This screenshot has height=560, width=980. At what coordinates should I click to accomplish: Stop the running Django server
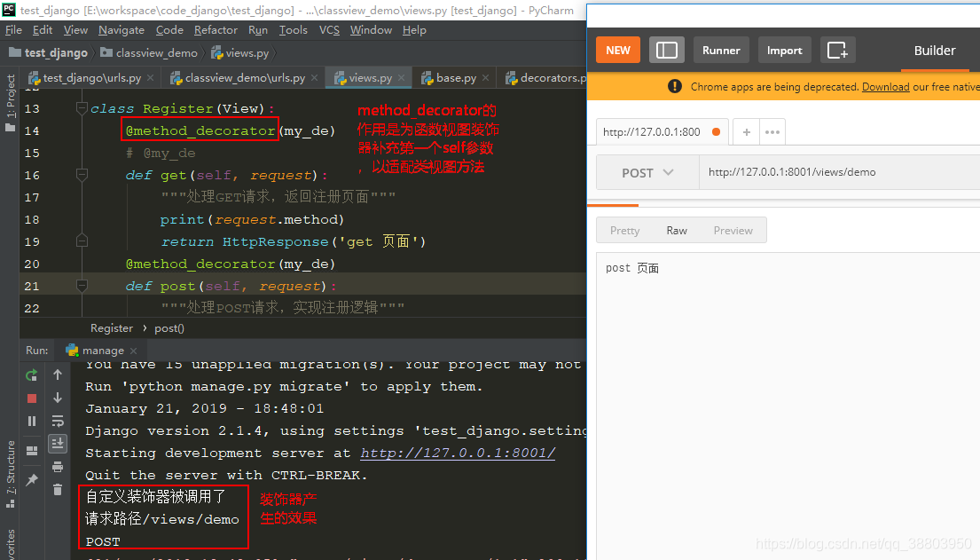tap(32, 398)
